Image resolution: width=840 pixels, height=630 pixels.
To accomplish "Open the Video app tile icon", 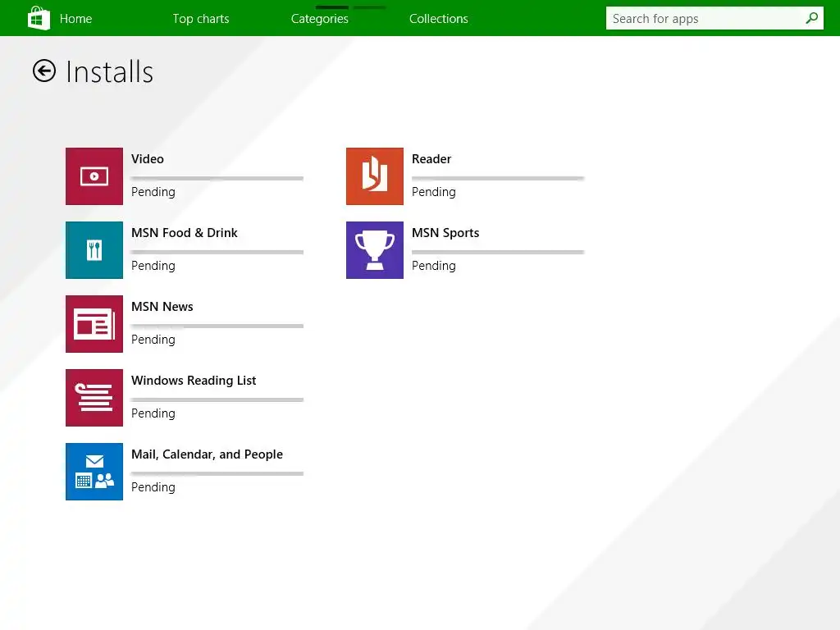I will pyautogui.click(x=94, y=176).
